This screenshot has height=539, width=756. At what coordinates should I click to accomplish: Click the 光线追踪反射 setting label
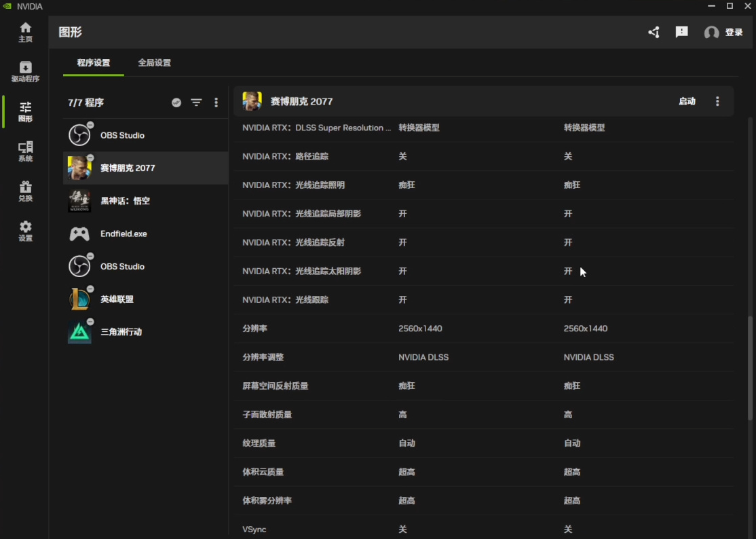pyautogui.click(x=294, y=242)
